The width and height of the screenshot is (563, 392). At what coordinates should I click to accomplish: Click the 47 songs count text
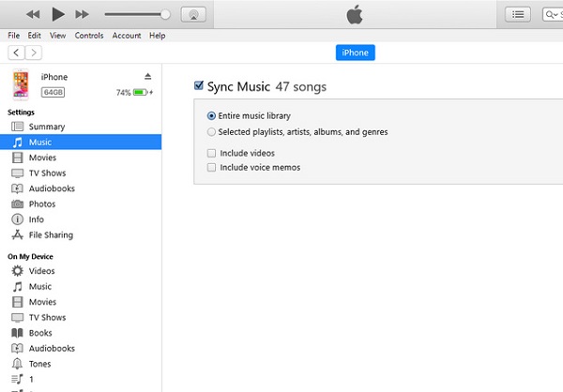coord(301,87)
